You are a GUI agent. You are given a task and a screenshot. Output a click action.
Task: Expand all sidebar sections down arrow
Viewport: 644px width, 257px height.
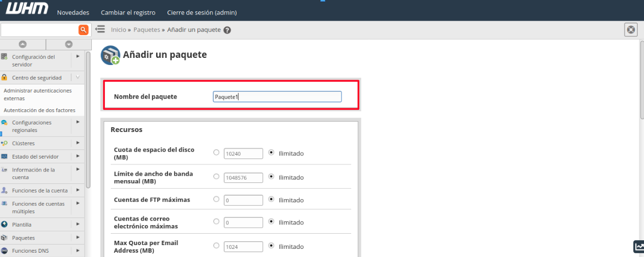click(x=69, y=44)
